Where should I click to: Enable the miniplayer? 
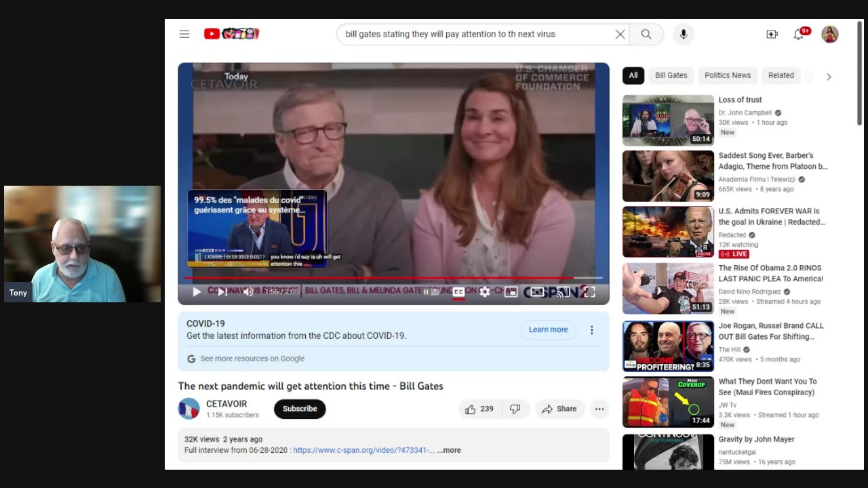click(511, 291)
